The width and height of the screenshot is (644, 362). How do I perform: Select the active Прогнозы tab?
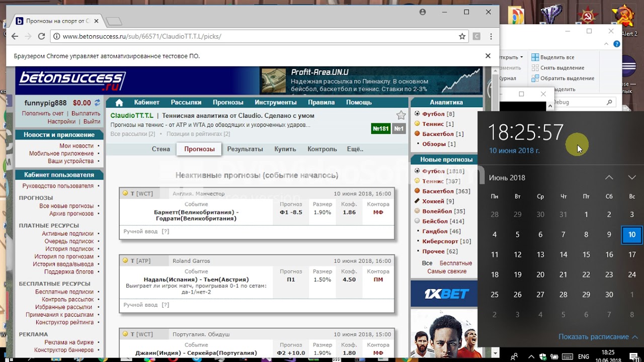[199, 149]
